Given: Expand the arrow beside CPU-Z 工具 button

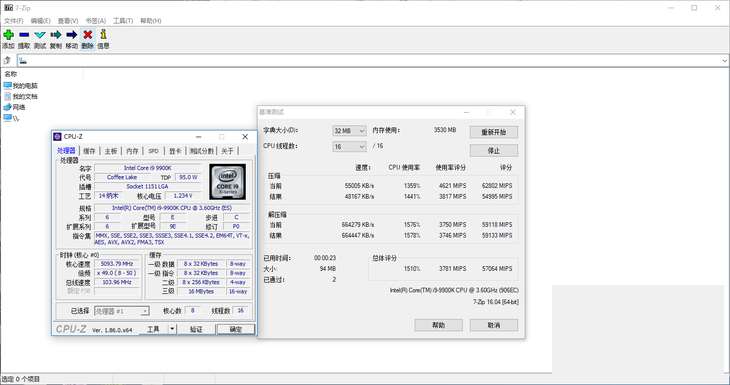Looking at the screenshot, I should (x=172, y=329).
